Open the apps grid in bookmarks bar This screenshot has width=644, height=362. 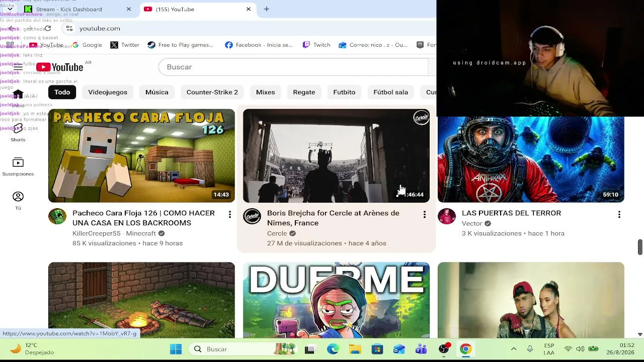pyautogui.click(x=10, y=45)
